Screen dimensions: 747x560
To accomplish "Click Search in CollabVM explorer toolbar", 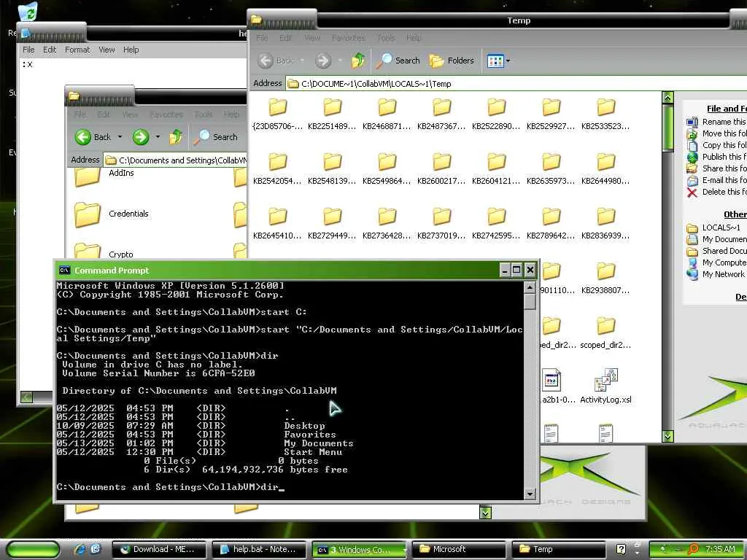I will [x=216, y=137].
